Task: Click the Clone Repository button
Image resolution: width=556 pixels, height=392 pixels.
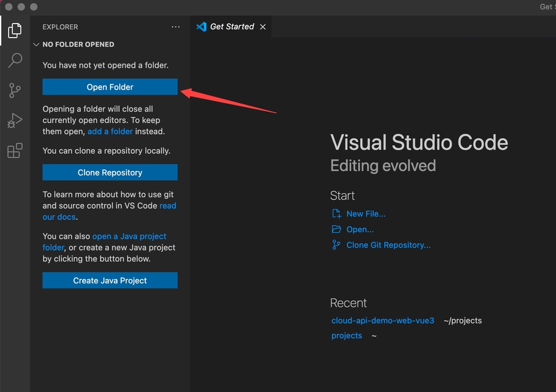Action: [x=110, y=173]
